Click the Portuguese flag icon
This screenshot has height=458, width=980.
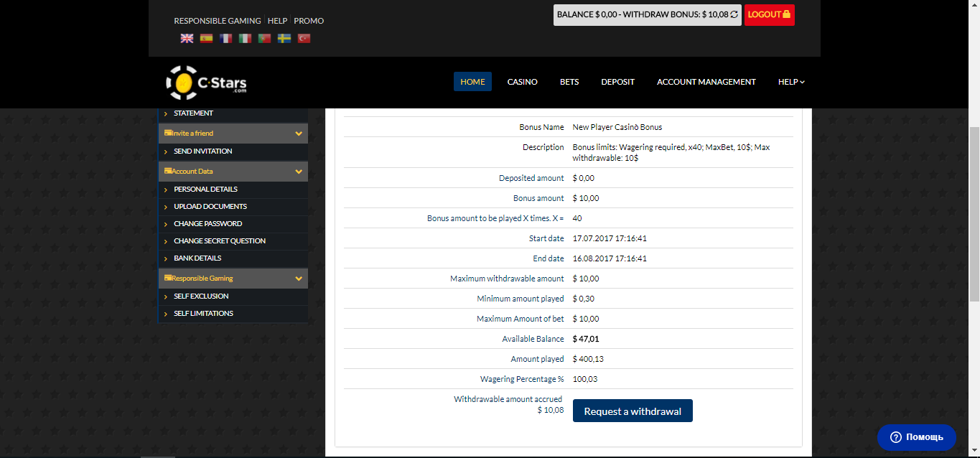265,38
